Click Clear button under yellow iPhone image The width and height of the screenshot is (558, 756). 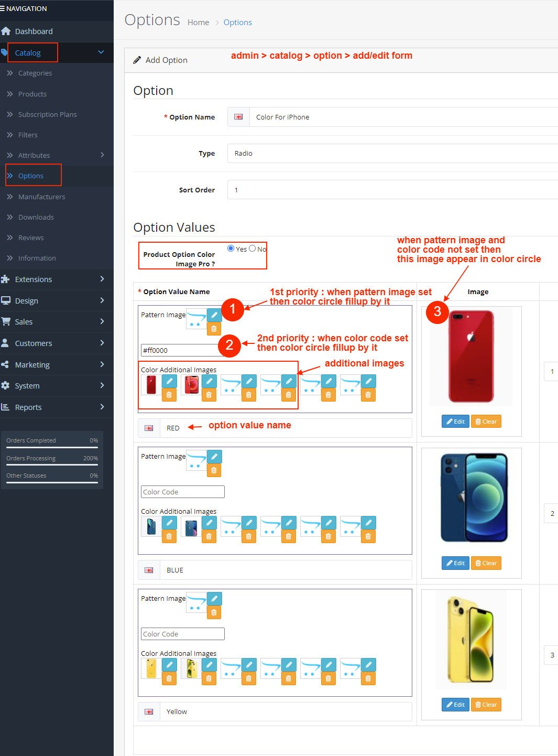click(x=486, y=705)
